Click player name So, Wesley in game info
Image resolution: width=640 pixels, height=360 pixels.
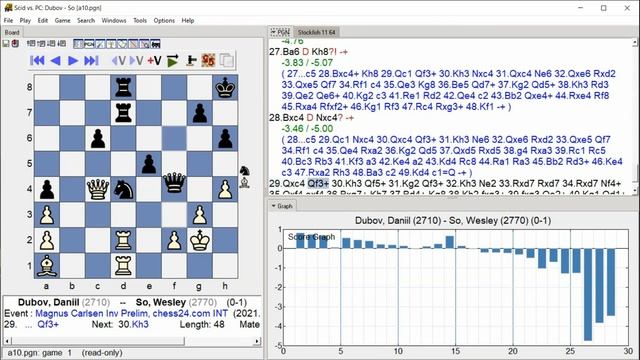[161, 302]
